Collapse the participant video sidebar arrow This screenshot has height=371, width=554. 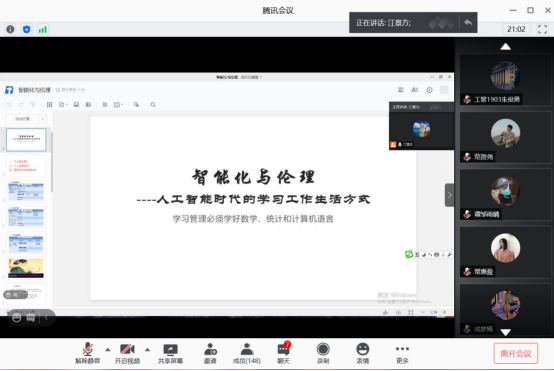449,195
